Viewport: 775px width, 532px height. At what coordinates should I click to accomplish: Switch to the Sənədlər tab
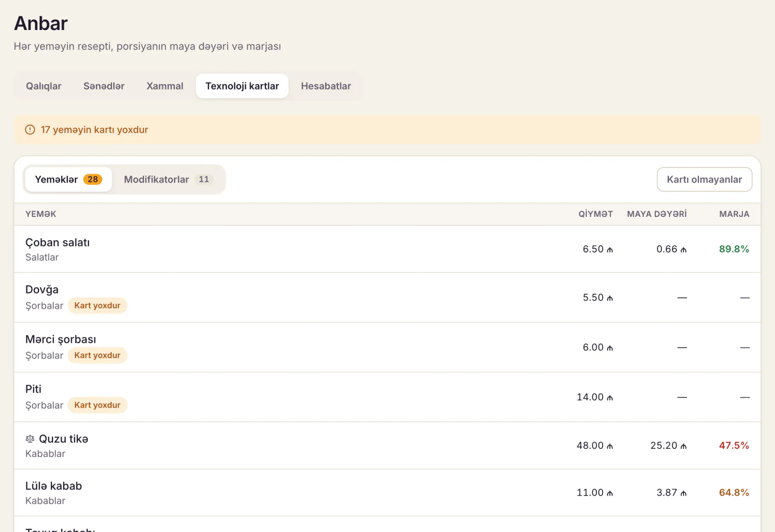click(x=104, y=86)
